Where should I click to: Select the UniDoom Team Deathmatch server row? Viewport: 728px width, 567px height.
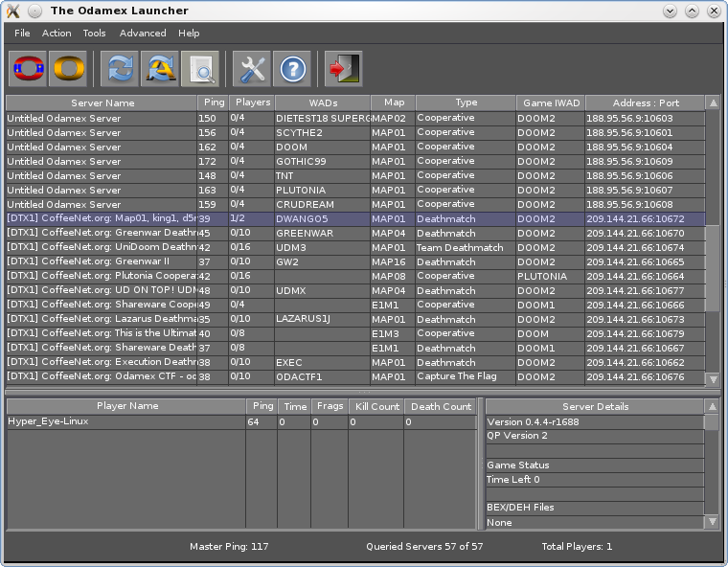(355, 247)
